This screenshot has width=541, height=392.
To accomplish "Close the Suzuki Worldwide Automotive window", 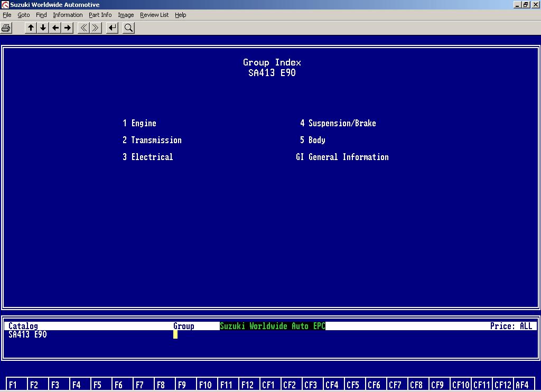I will pos(535,4).
